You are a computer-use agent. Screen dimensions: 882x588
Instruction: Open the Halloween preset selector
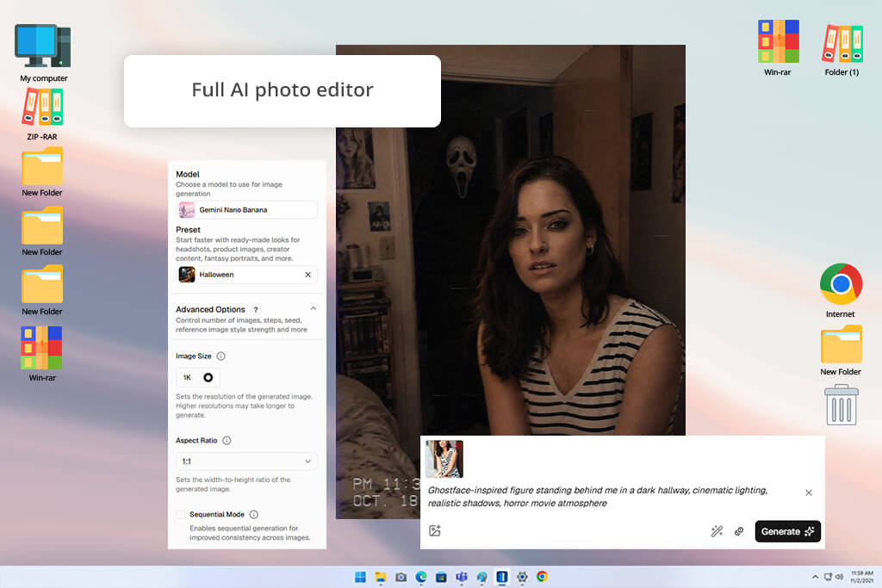click(x=247, y=275)
